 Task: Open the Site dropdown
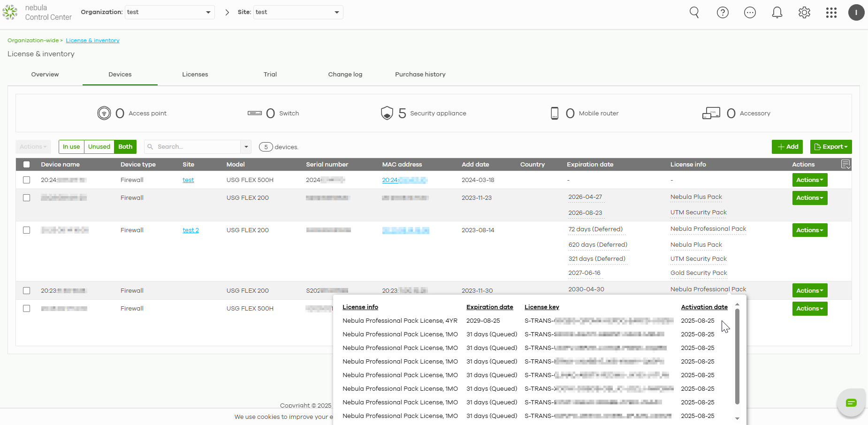(x=298, y=12)
